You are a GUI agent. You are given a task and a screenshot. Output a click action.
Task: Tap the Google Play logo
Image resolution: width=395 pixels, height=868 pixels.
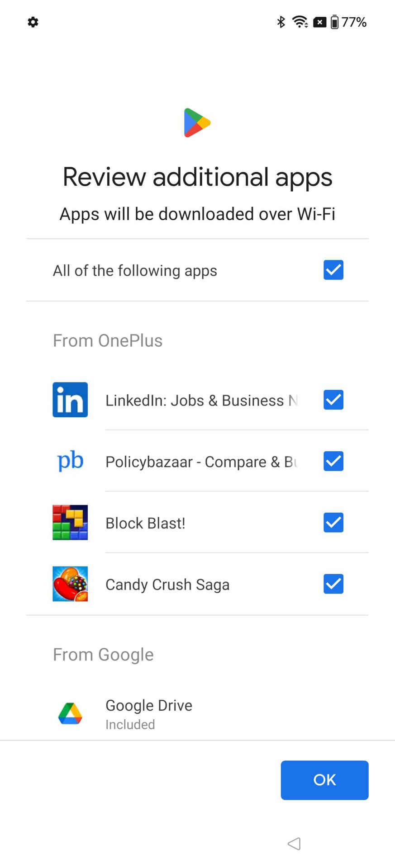[x=197, y=123]
